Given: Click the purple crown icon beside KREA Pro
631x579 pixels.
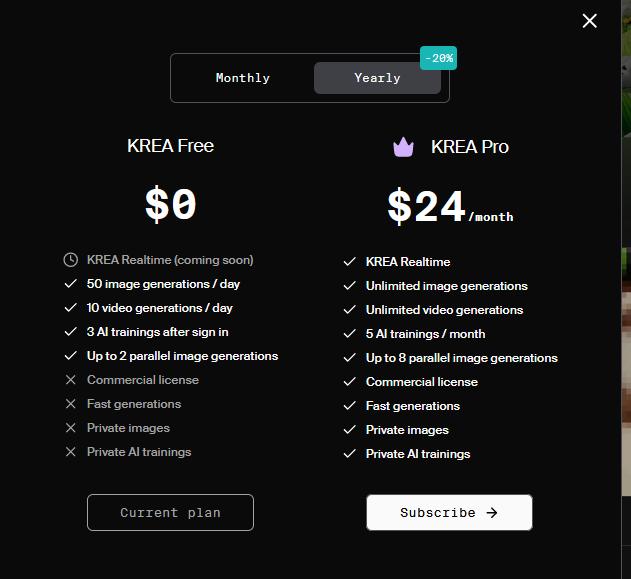Looking at the screenshot, I should [x=403, y=147].
